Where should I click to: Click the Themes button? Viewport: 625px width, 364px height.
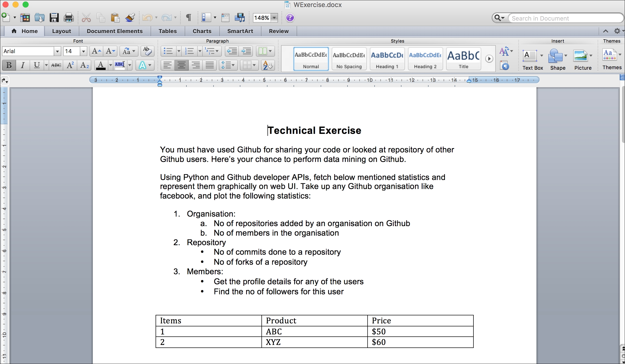[x=612, y=59]
